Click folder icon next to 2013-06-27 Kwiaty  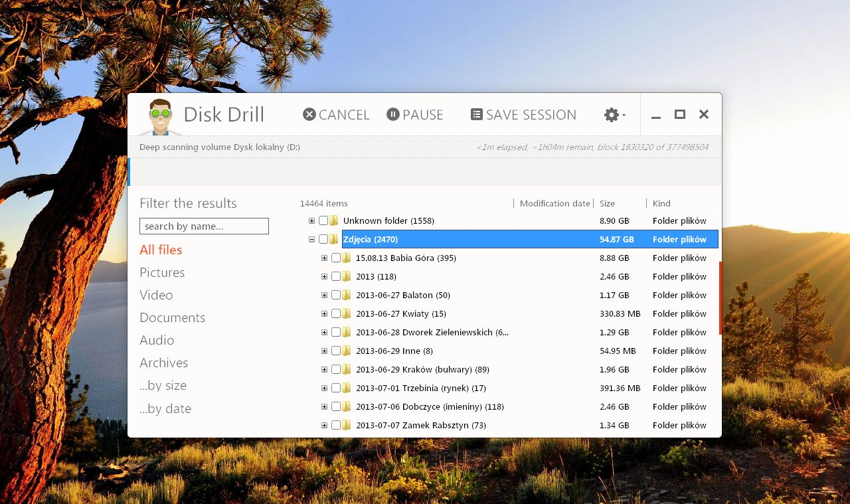click(x=347, y=313)
